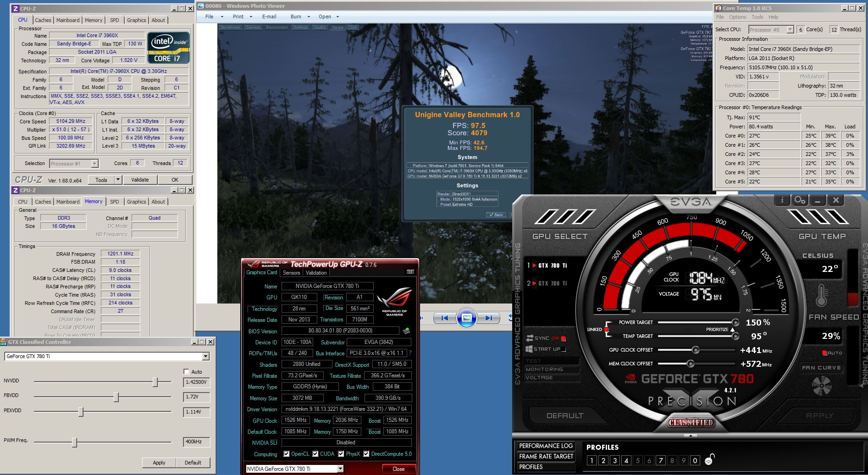Click the GPU Clock Offset slider handle
This screenshot has height=475, width=868.
tap(695, 350)
